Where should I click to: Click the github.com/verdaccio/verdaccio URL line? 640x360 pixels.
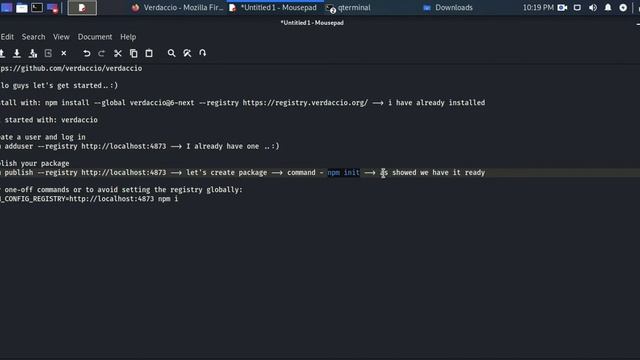71,68
